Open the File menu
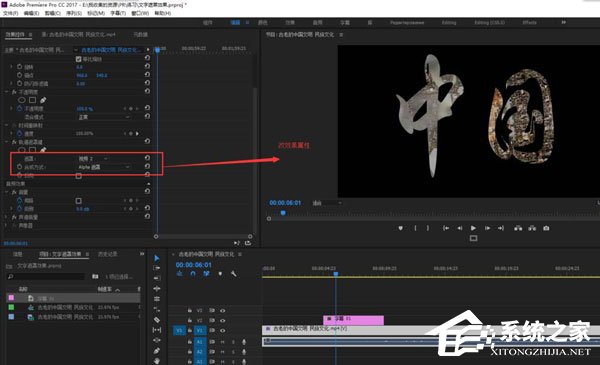Viewport: 600px width, 365px height. point(10,13)
